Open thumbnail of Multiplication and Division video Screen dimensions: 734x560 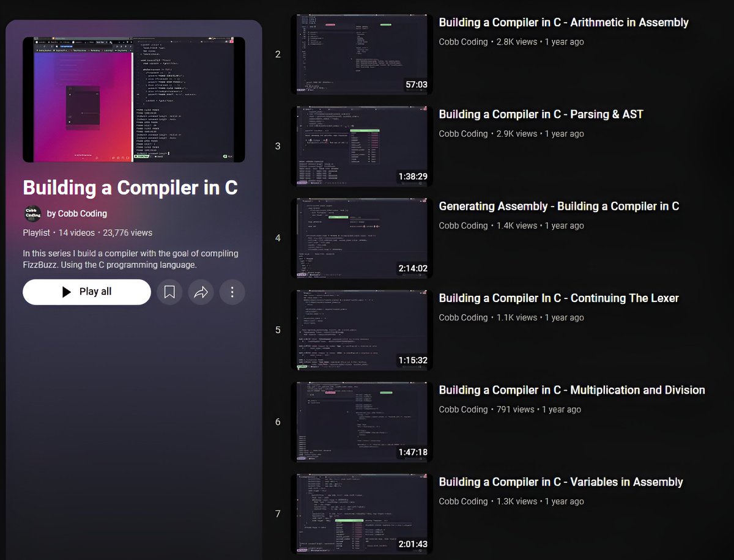pyautogui.click(x=361, y=422)
